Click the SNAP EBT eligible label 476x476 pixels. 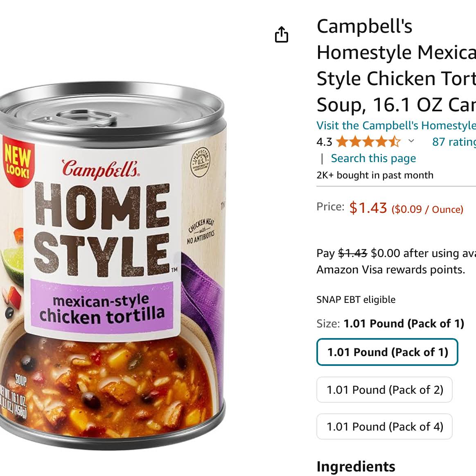(x=356, y=300)
